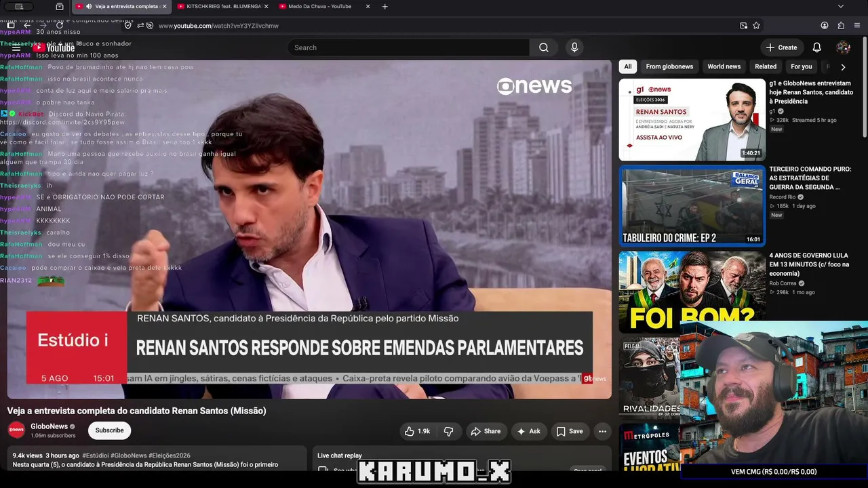
Task: Close the KITSCHKRIEG tab
Action: (x=266, y=7)
